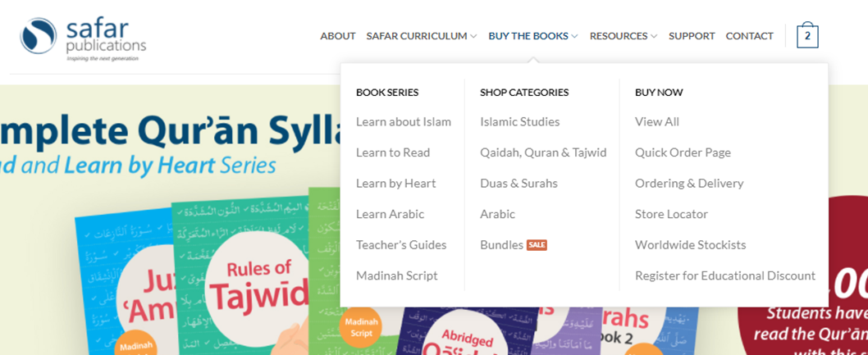Open the Bundles category

(x=501, y=245)
